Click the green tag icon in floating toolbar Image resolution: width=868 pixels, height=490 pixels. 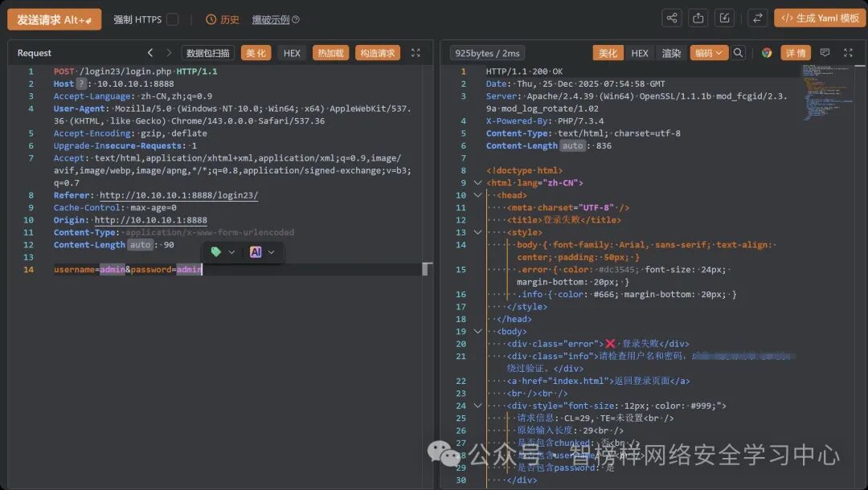[216, 251]
